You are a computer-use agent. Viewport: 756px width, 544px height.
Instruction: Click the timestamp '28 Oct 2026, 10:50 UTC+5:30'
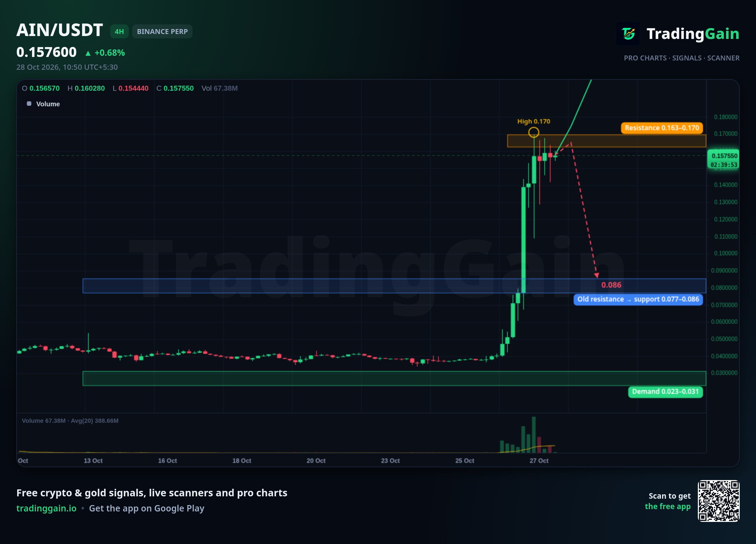[67, 67]
